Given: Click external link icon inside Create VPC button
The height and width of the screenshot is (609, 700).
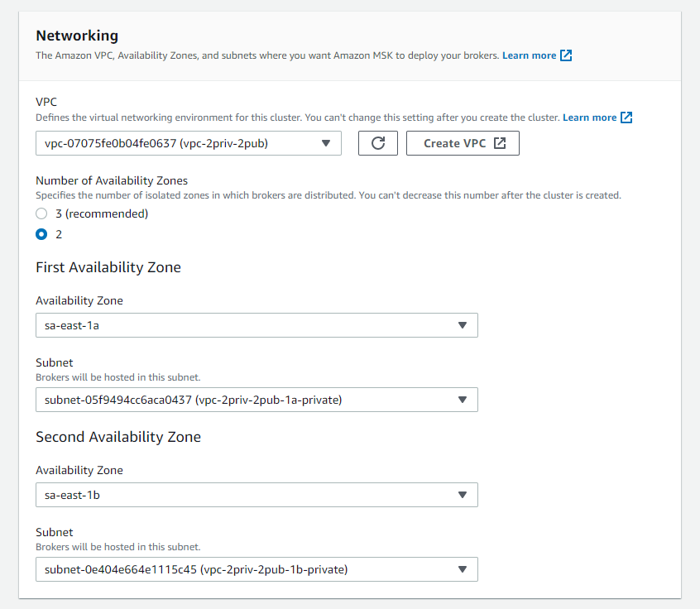Looking at the screenshot, I should tap(500, 143).
